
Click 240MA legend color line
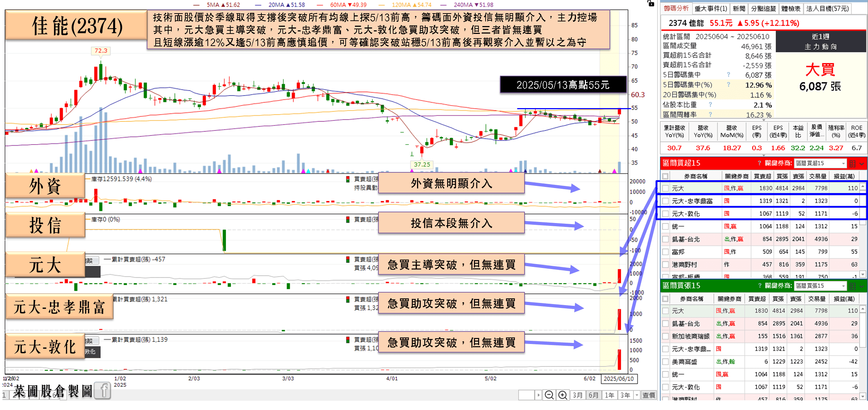point(443,5)
